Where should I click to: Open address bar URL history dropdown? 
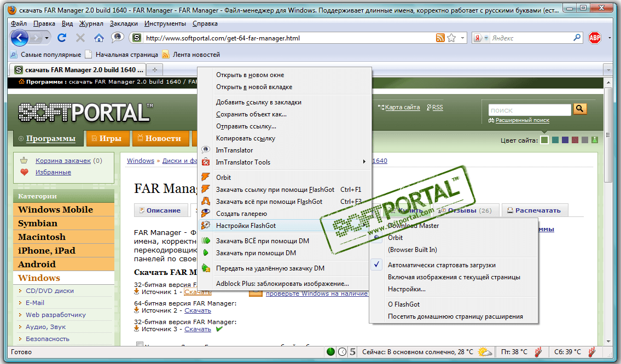462,38
